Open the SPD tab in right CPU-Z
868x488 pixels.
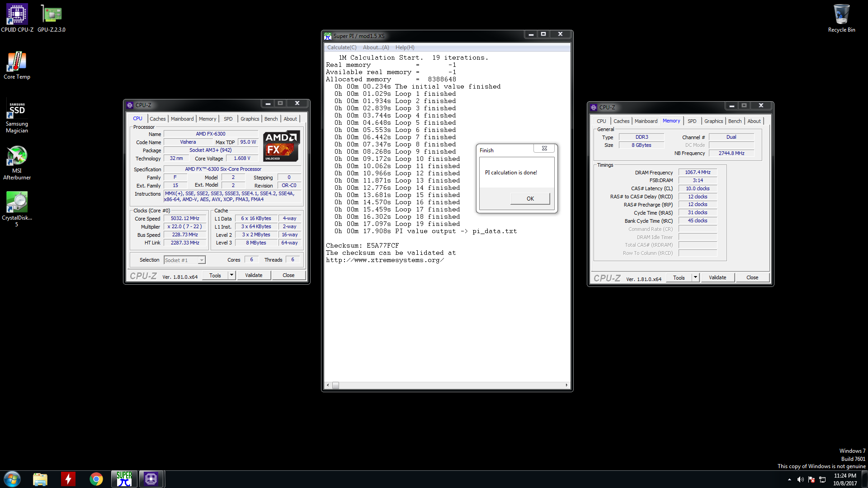point(692,121)
